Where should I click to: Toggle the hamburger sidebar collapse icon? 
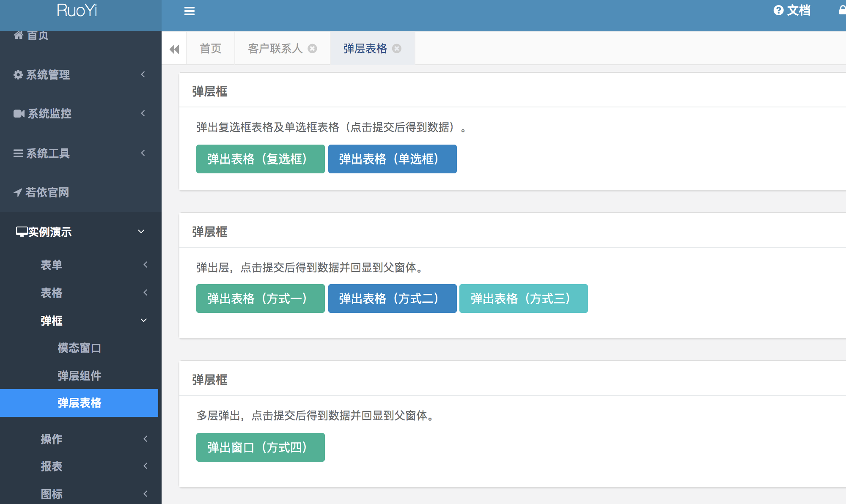pos(189,11)
